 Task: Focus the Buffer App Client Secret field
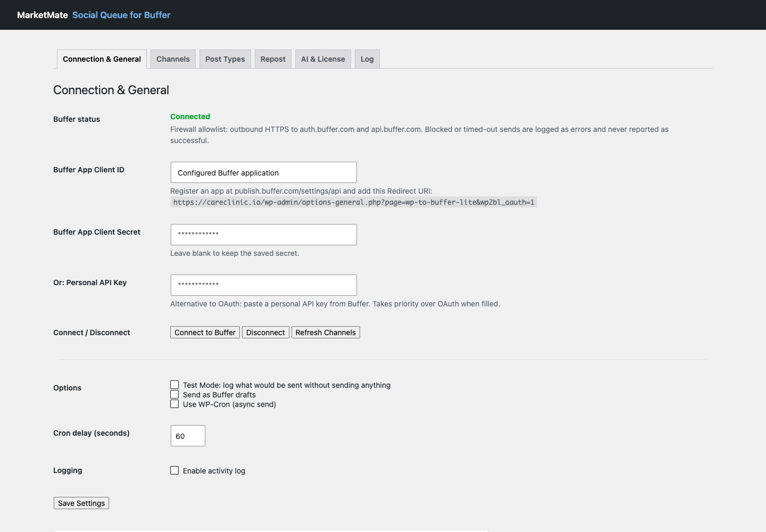click(263, 235)
